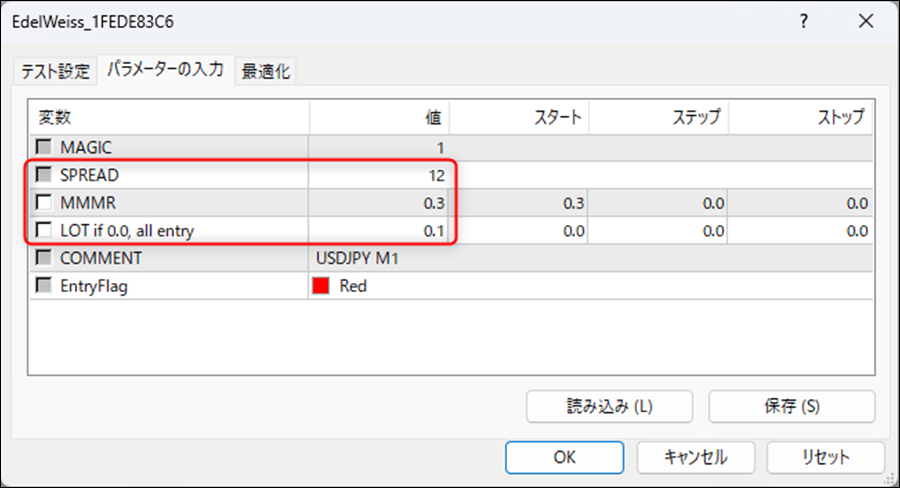The image size is (900, 488).
Task: Click the help question mark icon
Action: (x=805, y=21)
